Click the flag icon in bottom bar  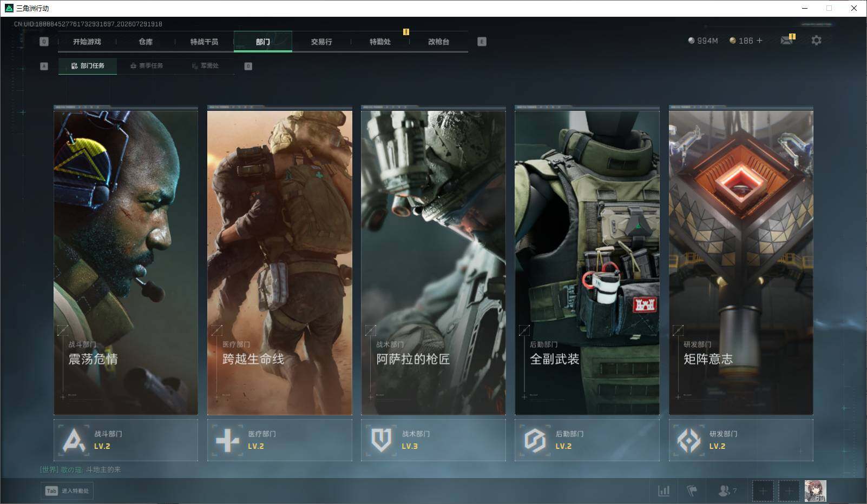(x=692, y=490)
